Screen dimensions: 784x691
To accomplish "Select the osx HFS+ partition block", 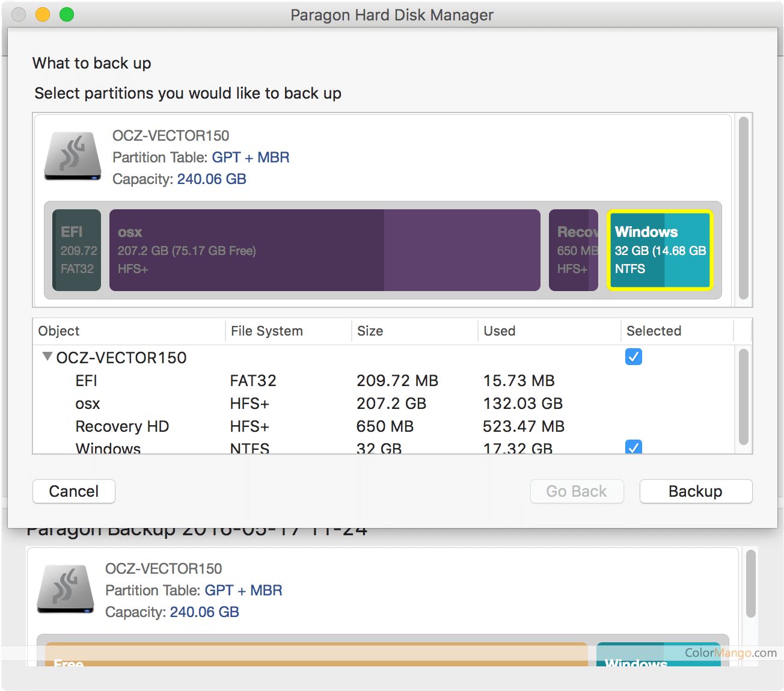I will tap(325, 250).
